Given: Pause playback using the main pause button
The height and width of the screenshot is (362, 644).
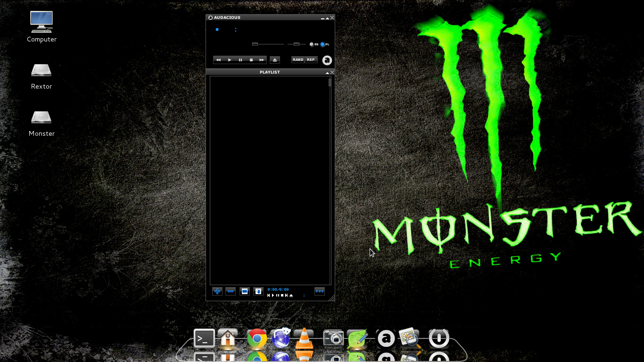Looking at the screenshot, I should (240, 60).
